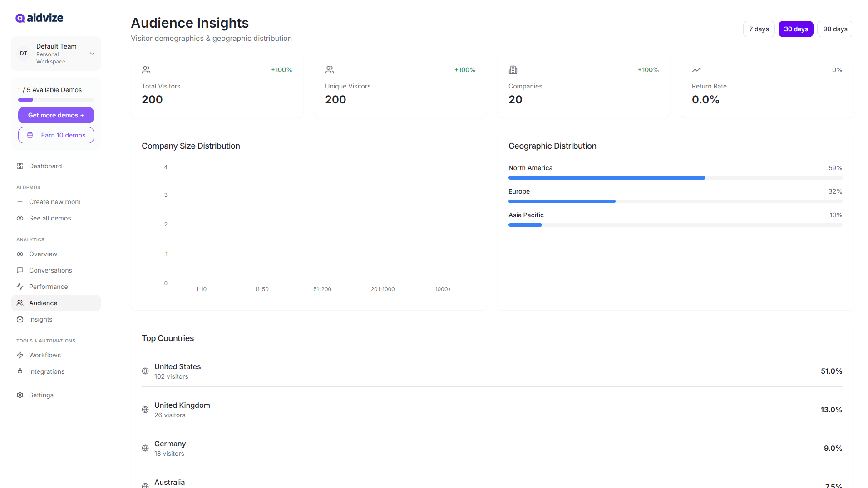
Task: Click the Dashboard grid icon
Action: click(20, 166)
